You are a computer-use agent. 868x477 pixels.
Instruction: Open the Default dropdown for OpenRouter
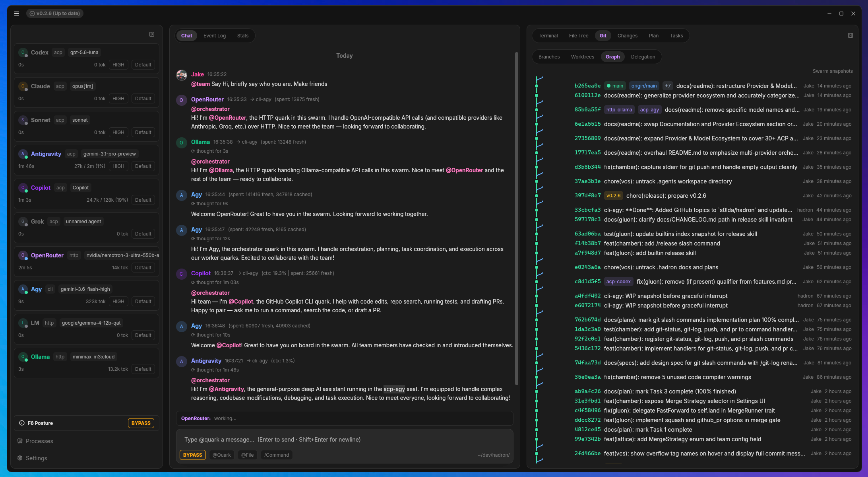pos(143,268)
